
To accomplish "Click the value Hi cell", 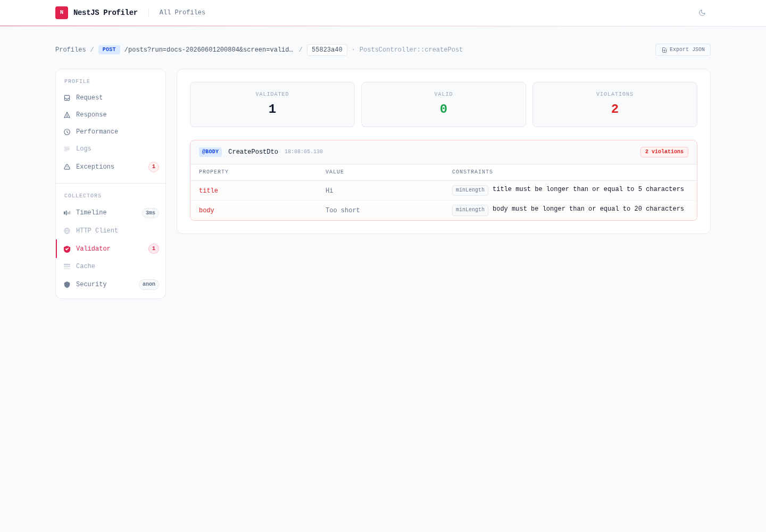I will (x=329, y=190).
